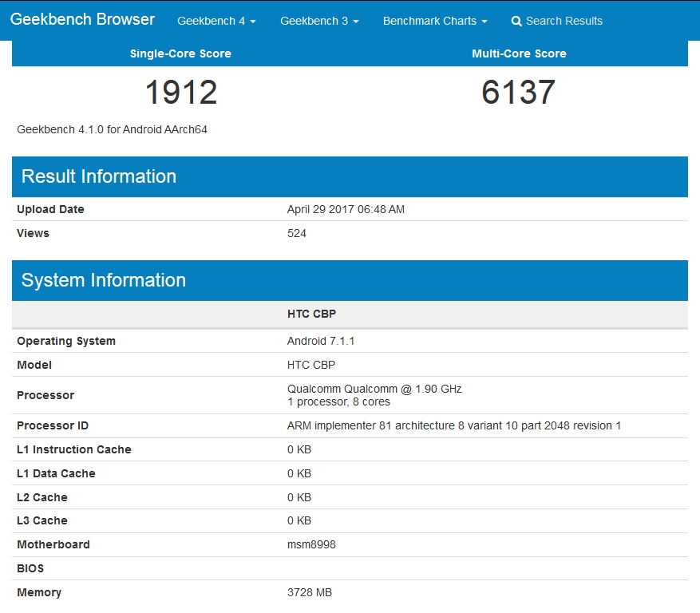This screenshot has height=613, width=700.
Task: Select the L2 Cache 0 KB value
Action: click(299, 497)
